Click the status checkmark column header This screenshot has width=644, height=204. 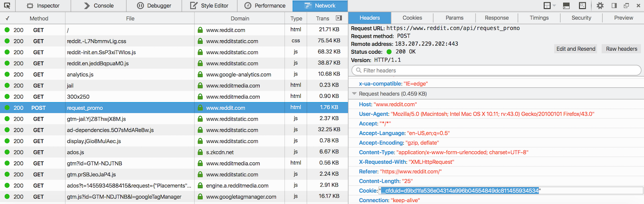[7, 18]
